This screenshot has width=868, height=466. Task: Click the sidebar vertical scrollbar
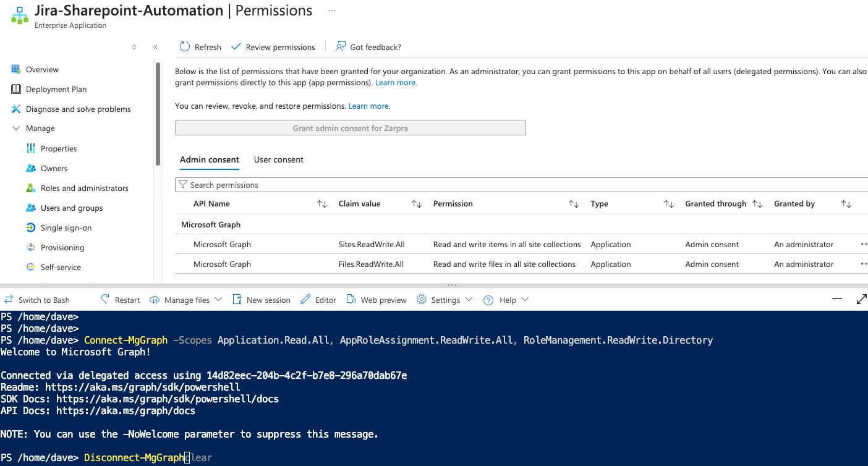[158, 113]
